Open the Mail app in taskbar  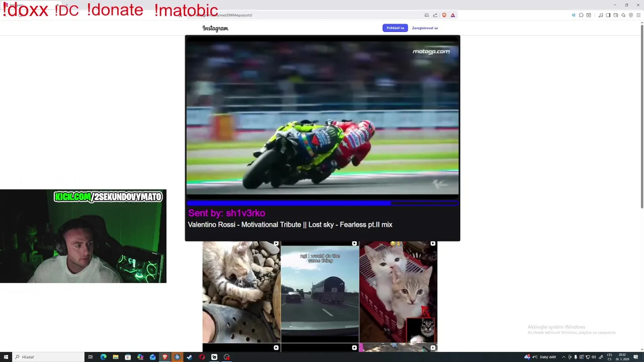pos(152,357)
